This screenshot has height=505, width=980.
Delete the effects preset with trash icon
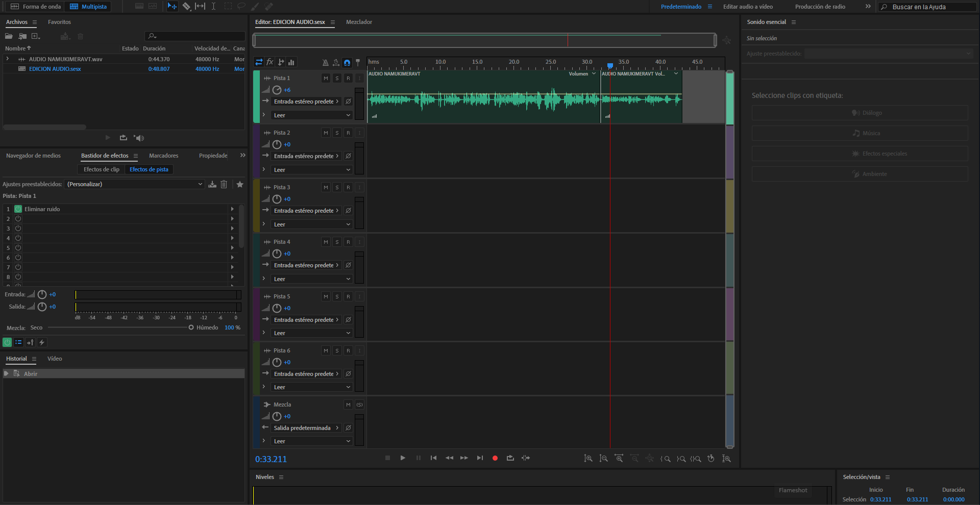224,184
